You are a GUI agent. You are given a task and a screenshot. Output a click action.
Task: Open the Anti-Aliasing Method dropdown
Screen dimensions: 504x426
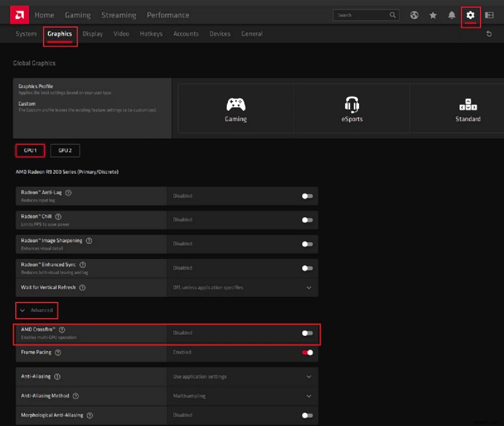point(309,396)
